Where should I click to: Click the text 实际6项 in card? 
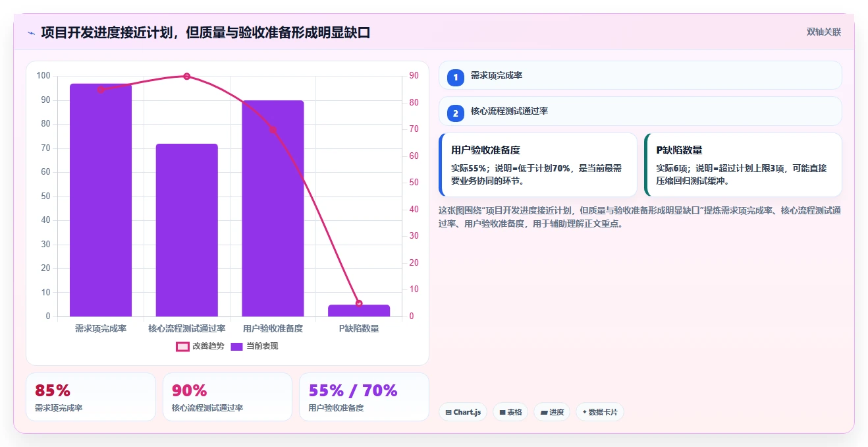(x=670, y=168)
